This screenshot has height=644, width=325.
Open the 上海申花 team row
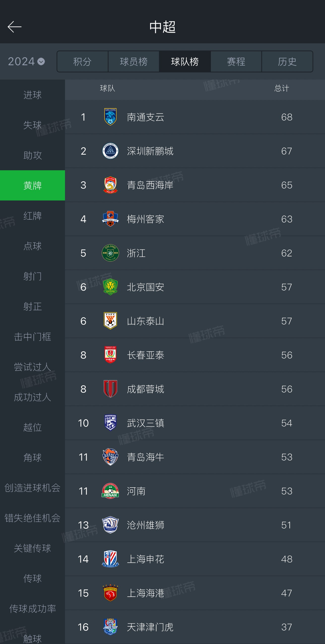pos(195,559)
